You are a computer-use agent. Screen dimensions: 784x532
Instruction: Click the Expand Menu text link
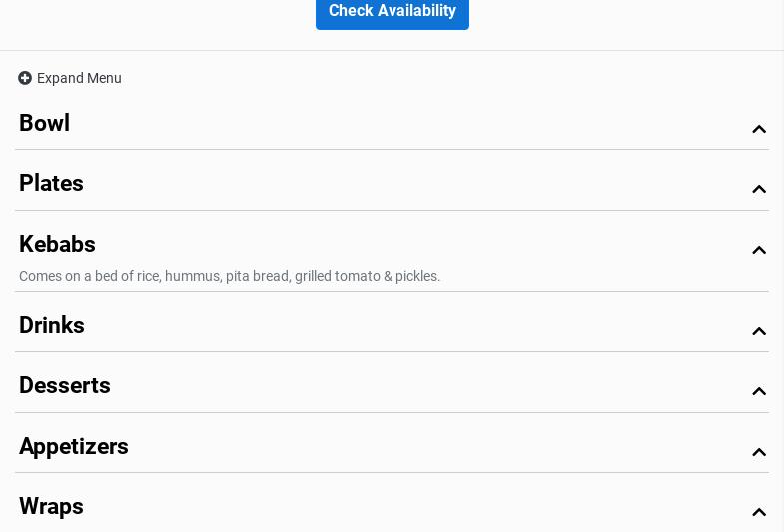coord(79,78)
